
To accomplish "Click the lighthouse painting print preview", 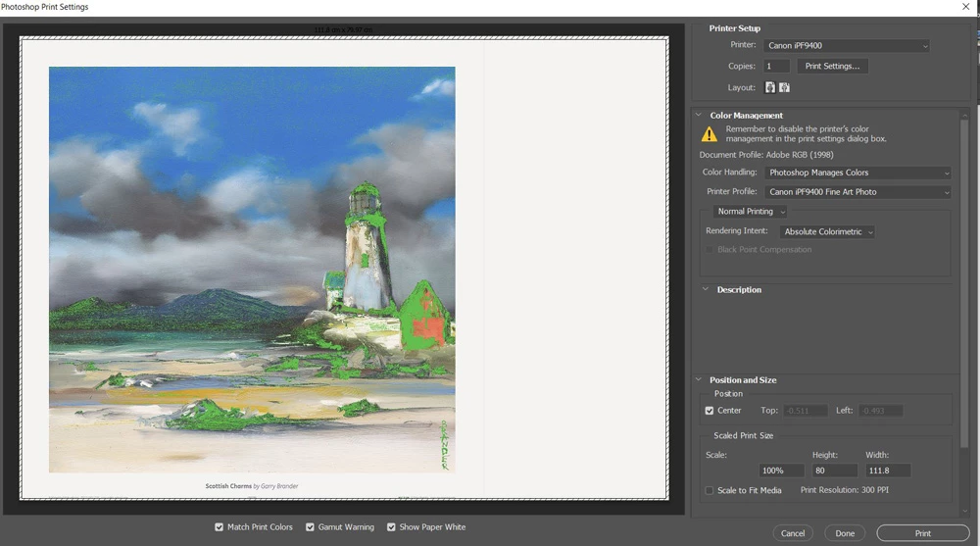I will click(252, 270).
